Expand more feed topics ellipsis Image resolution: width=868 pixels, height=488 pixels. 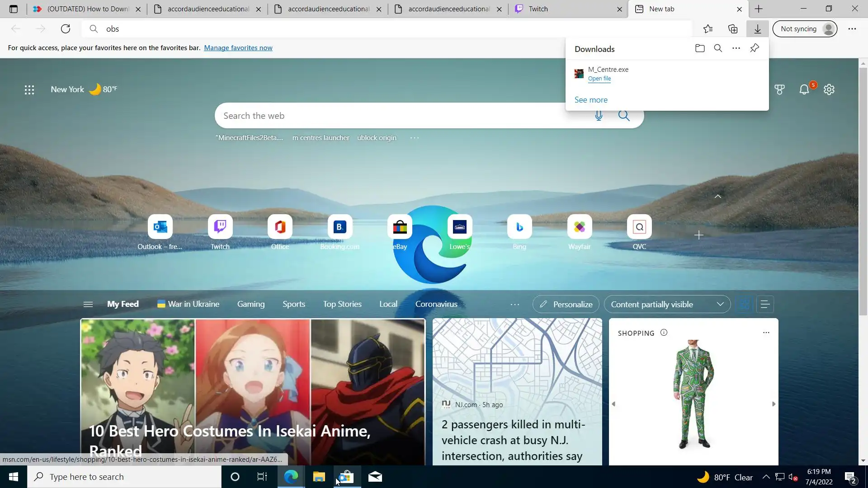[x=515, y=304]
